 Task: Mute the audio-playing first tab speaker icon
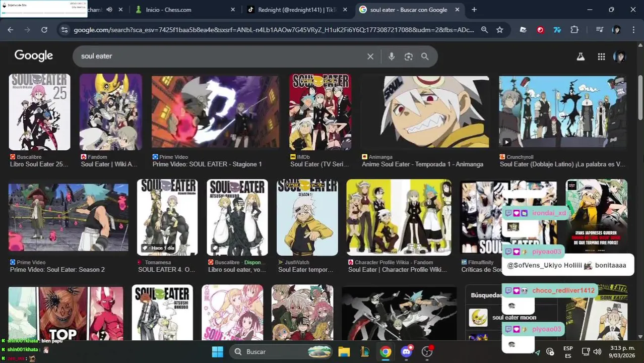pyautogui.click(x=110, y=10)
